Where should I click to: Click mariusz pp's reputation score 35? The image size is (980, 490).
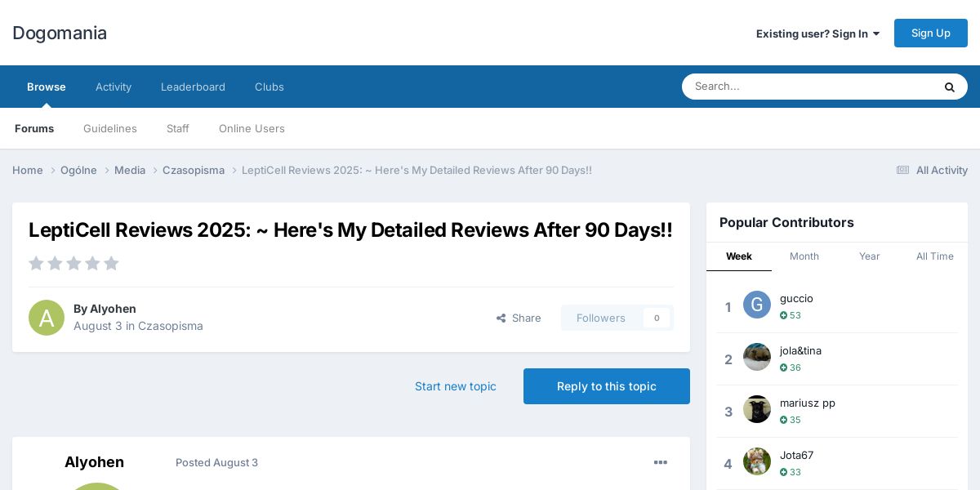pyautogui.click(x=791, y=420)
